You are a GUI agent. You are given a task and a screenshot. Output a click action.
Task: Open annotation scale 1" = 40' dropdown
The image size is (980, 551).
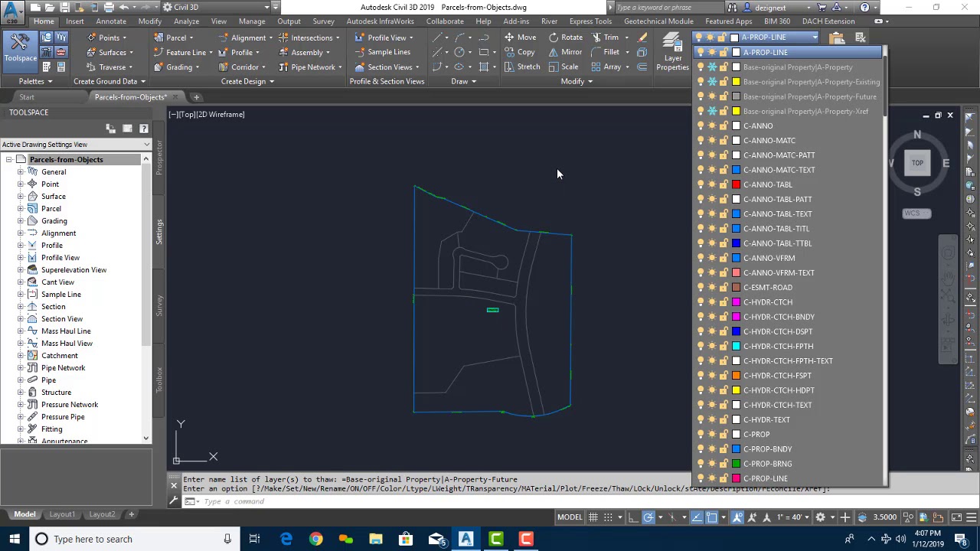(x=794, y=517)
